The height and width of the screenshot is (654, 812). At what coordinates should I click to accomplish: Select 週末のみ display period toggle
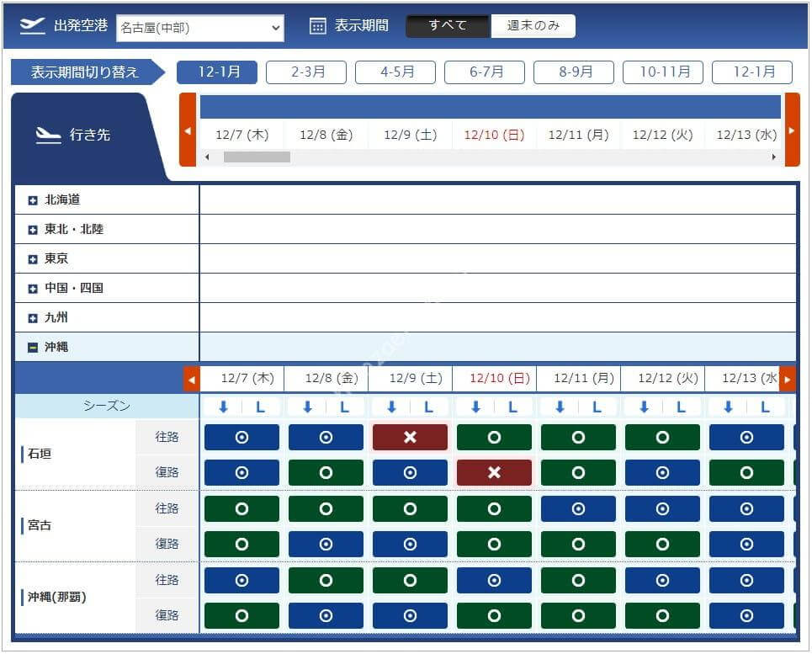pos(533,25)
